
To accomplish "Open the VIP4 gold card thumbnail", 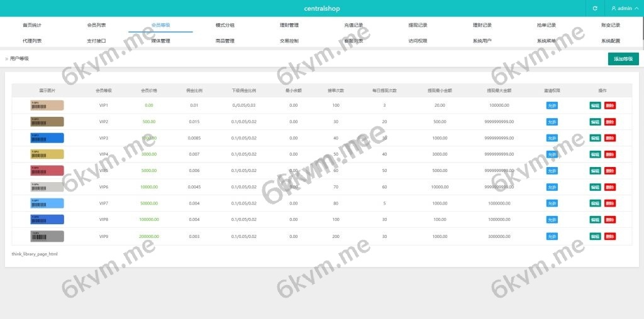I will (47, 154).
